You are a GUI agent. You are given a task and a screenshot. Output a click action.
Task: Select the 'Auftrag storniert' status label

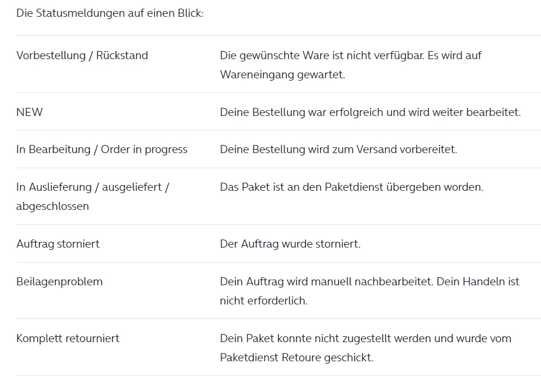coord(57,244)
